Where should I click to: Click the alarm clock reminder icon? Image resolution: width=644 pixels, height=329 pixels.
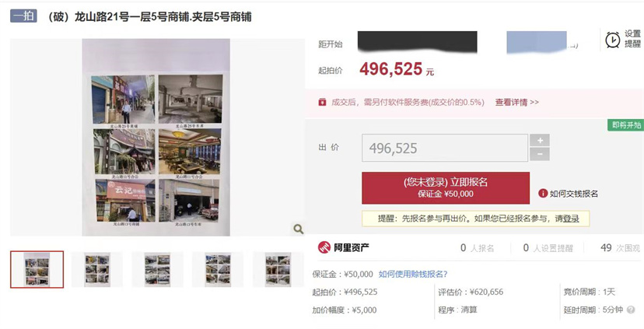(x=613, y=40)
